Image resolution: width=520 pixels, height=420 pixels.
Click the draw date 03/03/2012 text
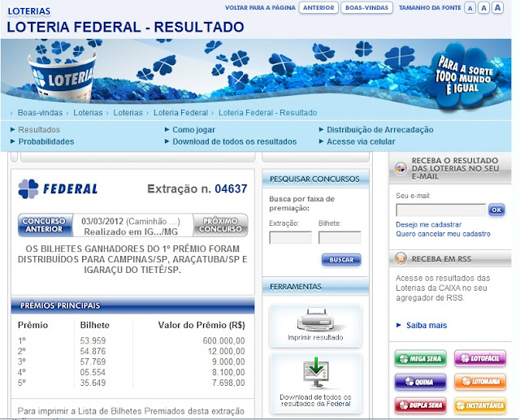coord(102,221)
